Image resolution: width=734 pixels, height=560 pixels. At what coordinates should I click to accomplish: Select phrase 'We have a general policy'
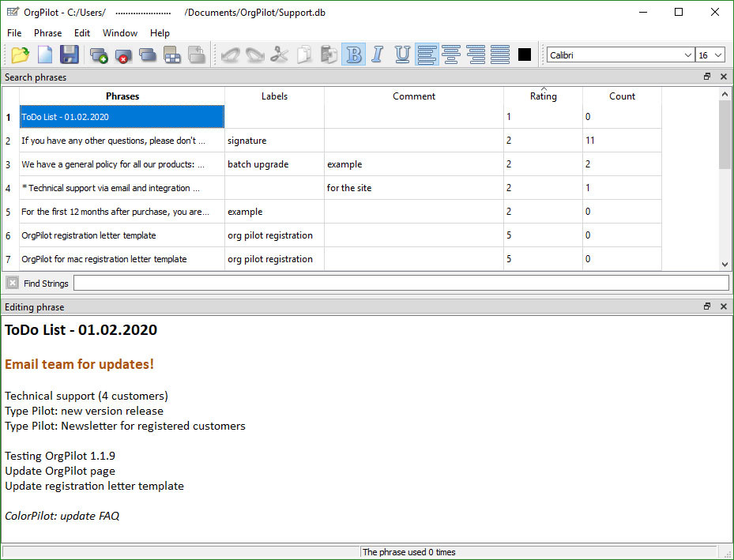122,164
